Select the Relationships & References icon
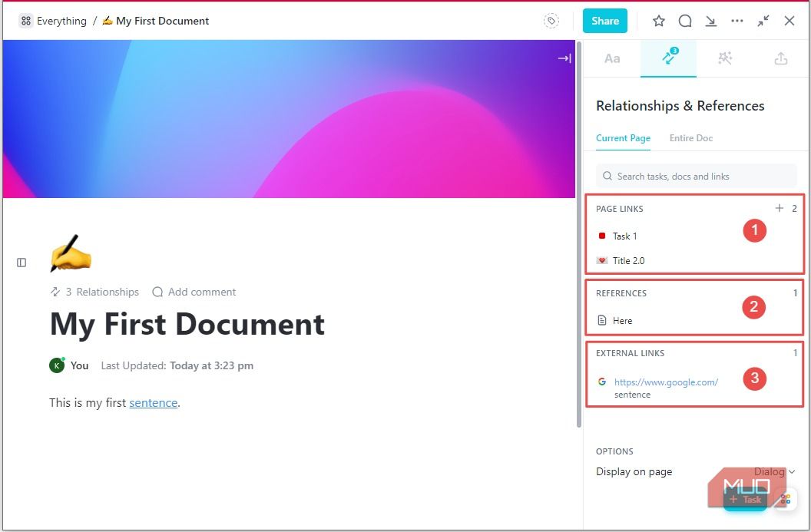 667,58
